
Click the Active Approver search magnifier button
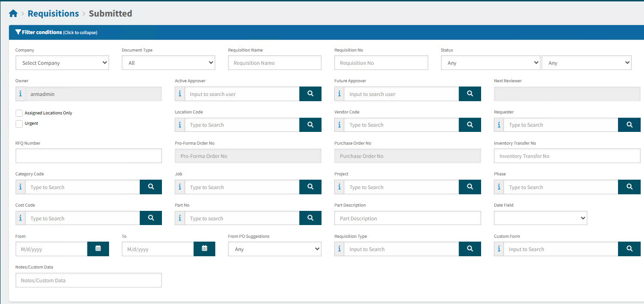click(x=310, y=94)
